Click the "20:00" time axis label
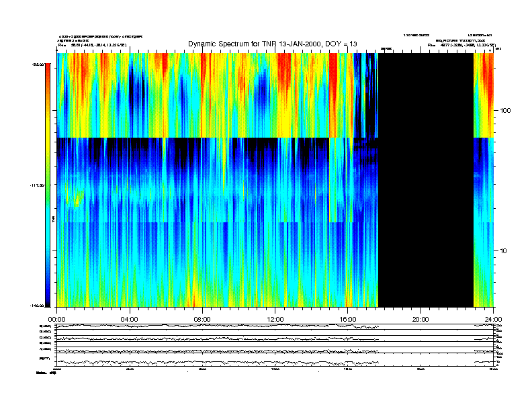The image size is (532, 411). [420, 320]
